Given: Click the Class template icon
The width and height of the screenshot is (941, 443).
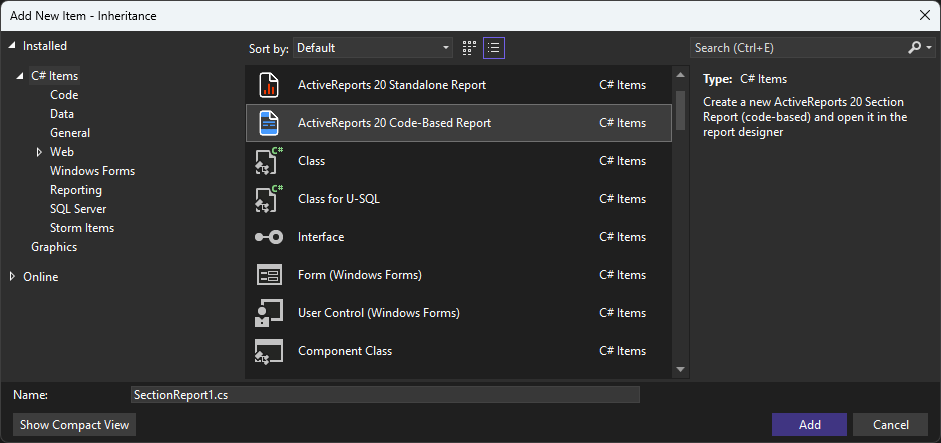Looking at the screenshot, I should [269, 161].
